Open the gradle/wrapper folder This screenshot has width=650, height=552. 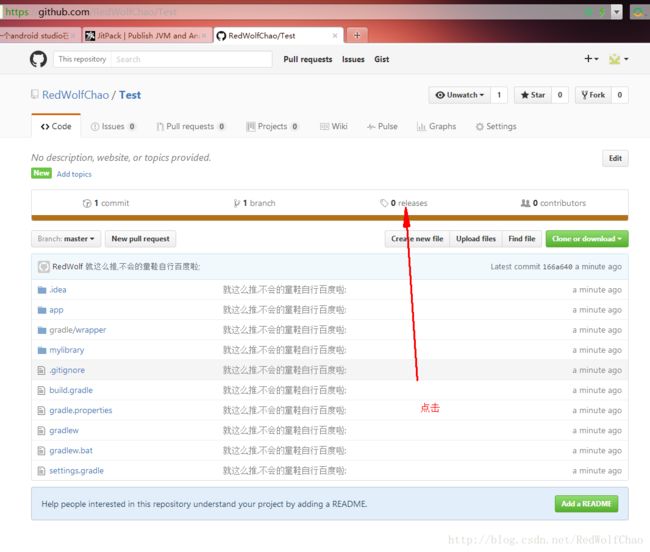coord(78,330)
